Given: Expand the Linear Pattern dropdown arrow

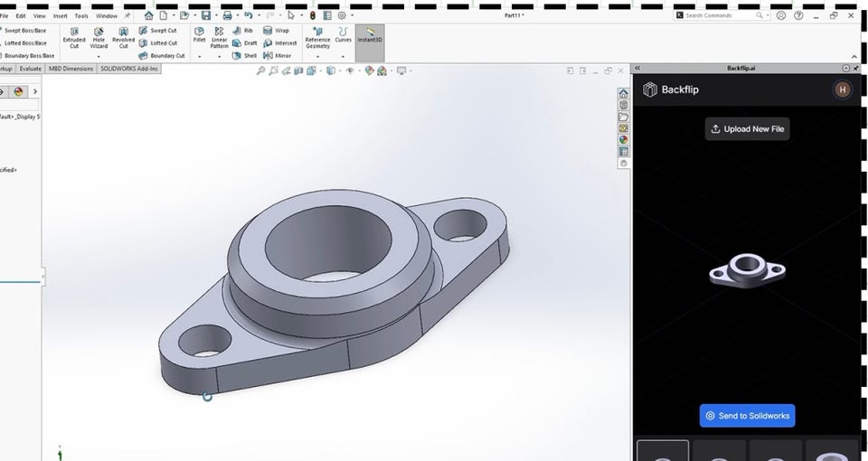Looking at the screenshot, I should tap(219, 56).
